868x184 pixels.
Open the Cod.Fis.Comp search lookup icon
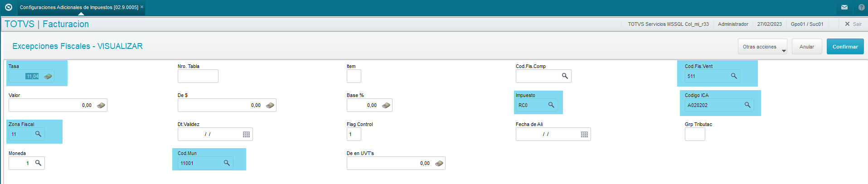click(x=565, y=76)
